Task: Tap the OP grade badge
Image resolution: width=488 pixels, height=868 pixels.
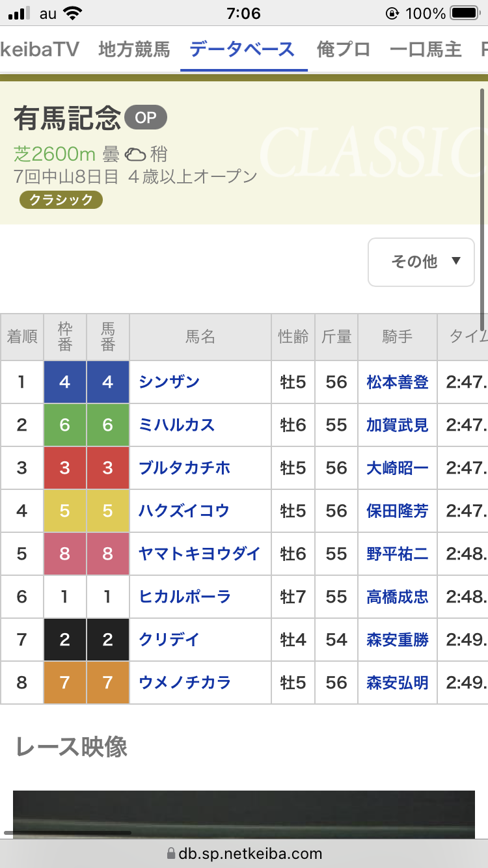Action: [146, 118]
